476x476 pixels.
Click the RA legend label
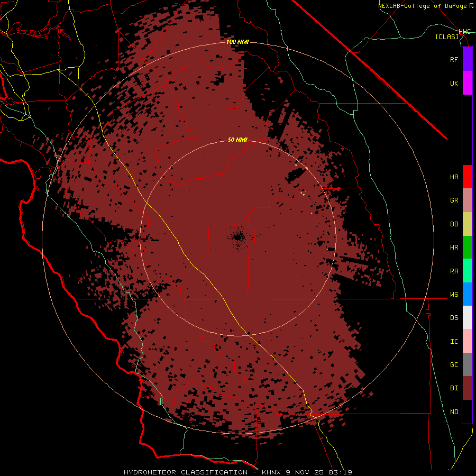pos(454,271)
